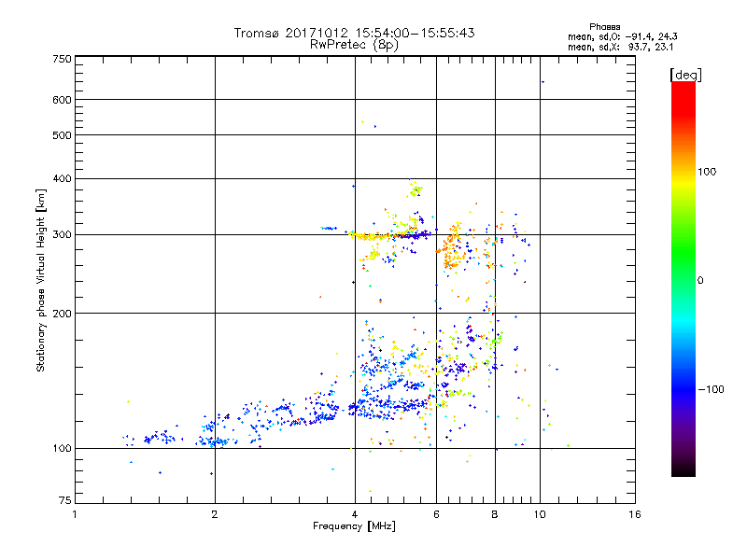Click the colorbar tick label '-100'

[711, 389]
